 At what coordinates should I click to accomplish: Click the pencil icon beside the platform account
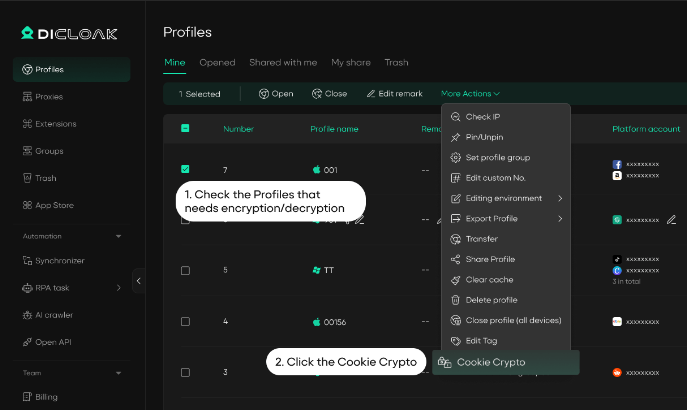click(671, 219)
